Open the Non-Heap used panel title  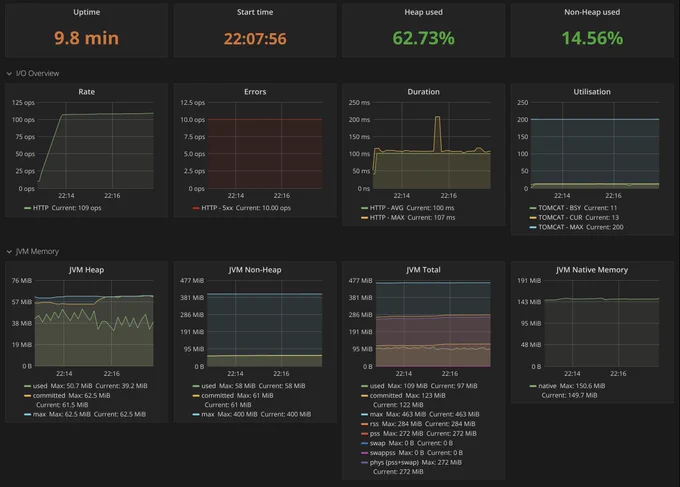592,12
